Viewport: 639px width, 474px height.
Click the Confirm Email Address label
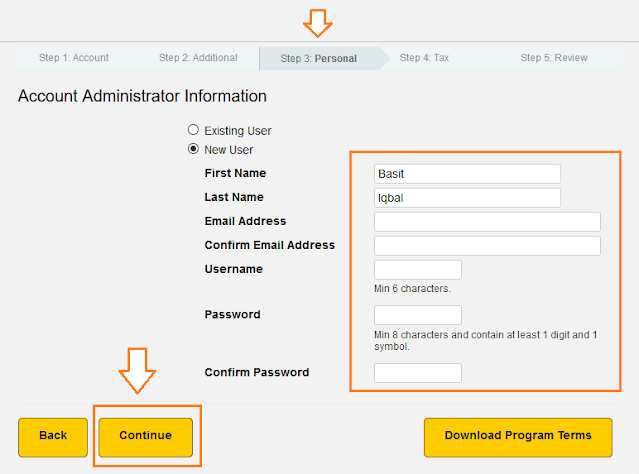pyautogui.click(x=270, y=245)
